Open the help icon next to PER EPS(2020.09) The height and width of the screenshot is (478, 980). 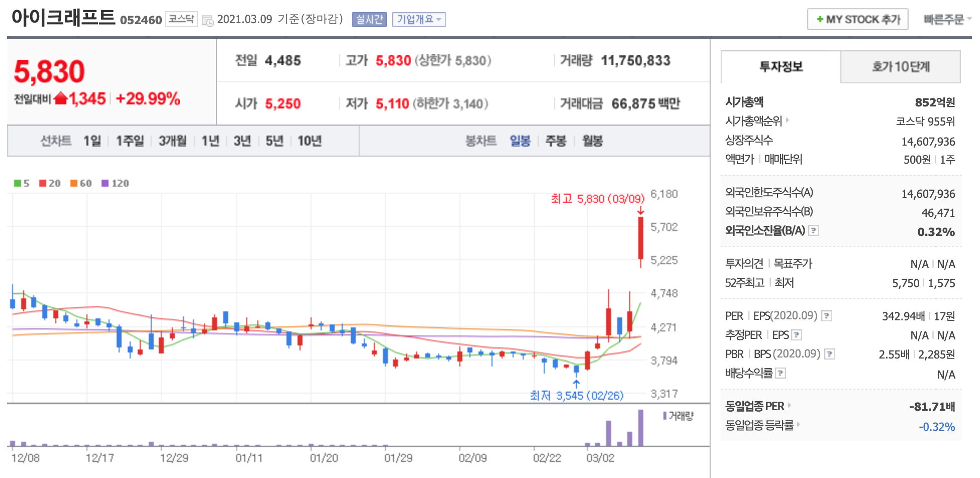827,316
